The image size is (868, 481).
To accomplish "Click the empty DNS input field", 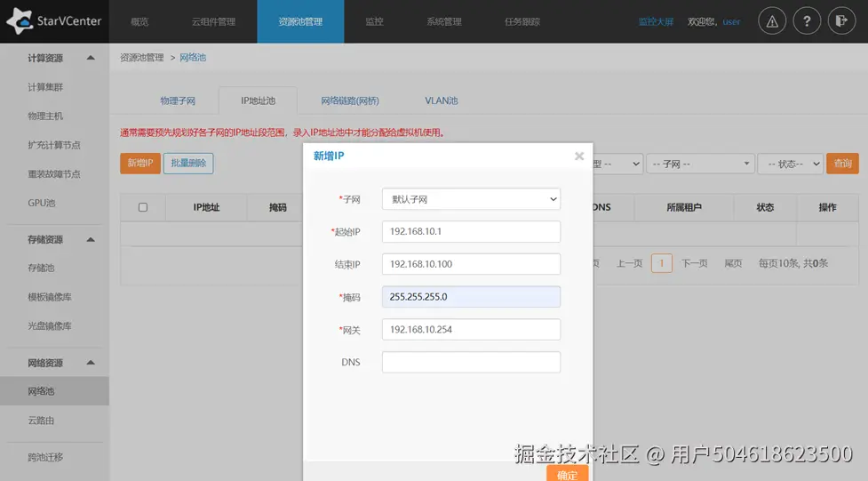I will 471,363.
